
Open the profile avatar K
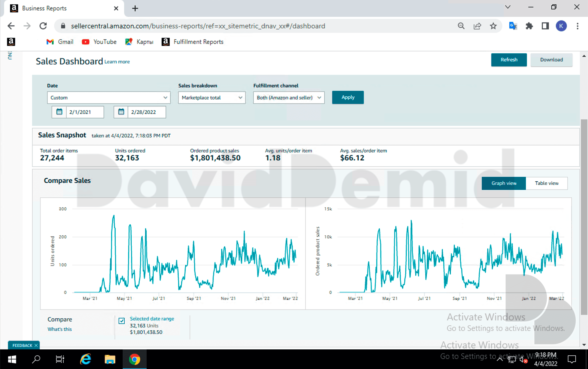coord(561,26)
